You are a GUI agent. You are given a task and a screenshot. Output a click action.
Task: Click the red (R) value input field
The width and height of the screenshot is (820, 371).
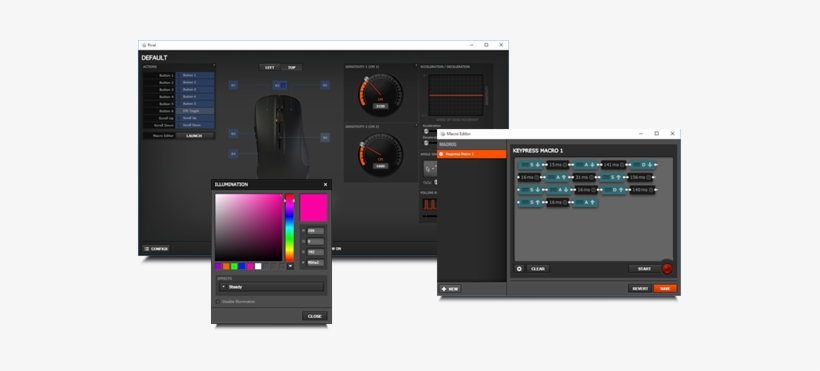pos(315,231)
